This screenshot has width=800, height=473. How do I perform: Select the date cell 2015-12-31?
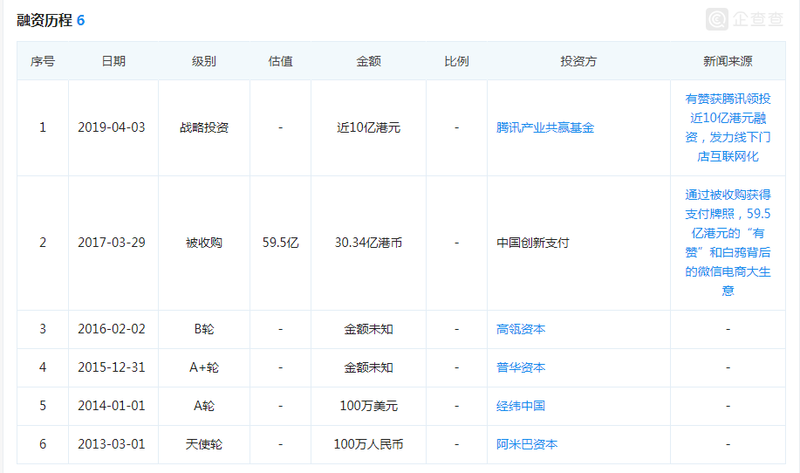[x=111, y=367]
